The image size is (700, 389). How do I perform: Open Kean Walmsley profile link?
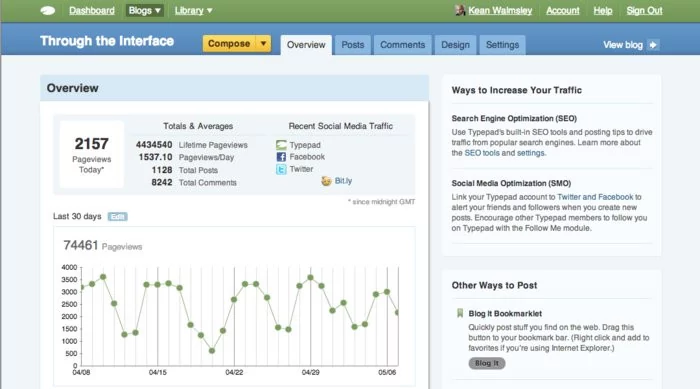[500, 10]
